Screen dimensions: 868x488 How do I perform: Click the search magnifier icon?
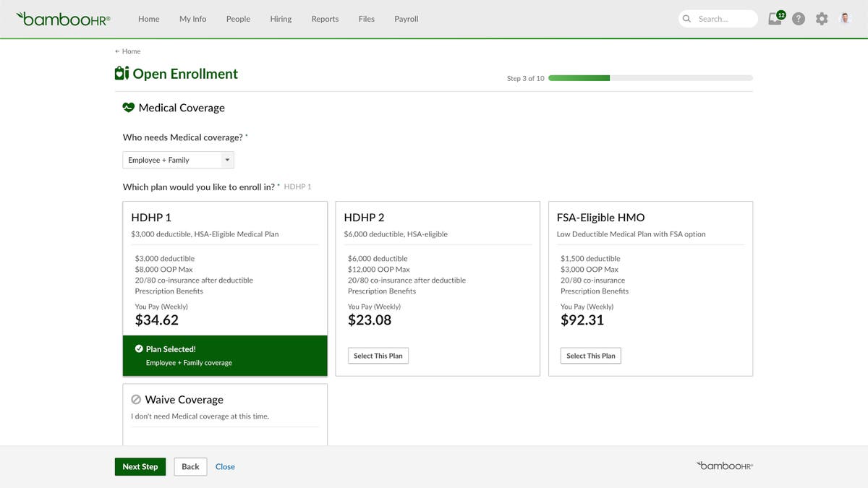(686, 18)
